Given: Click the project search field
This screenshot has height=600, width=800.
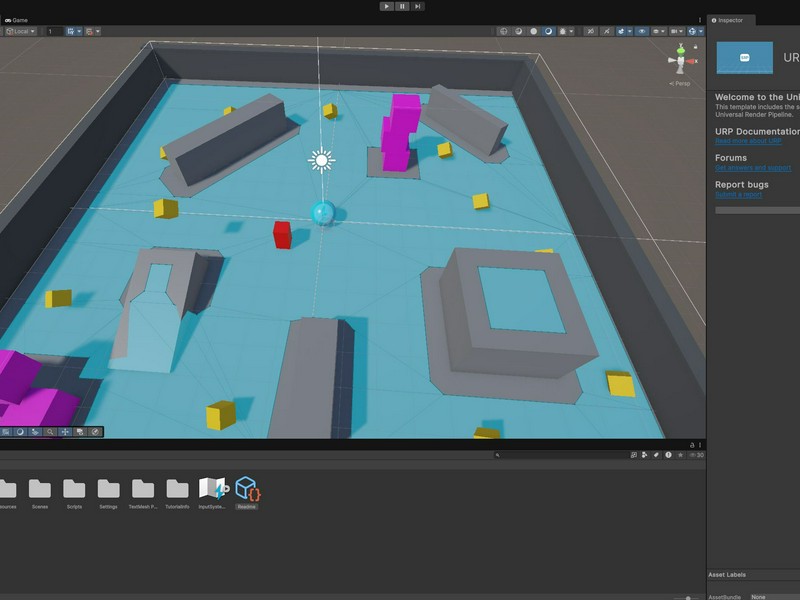Looking at the screenshot, I should pyautogui.click(x=560, y=455).
